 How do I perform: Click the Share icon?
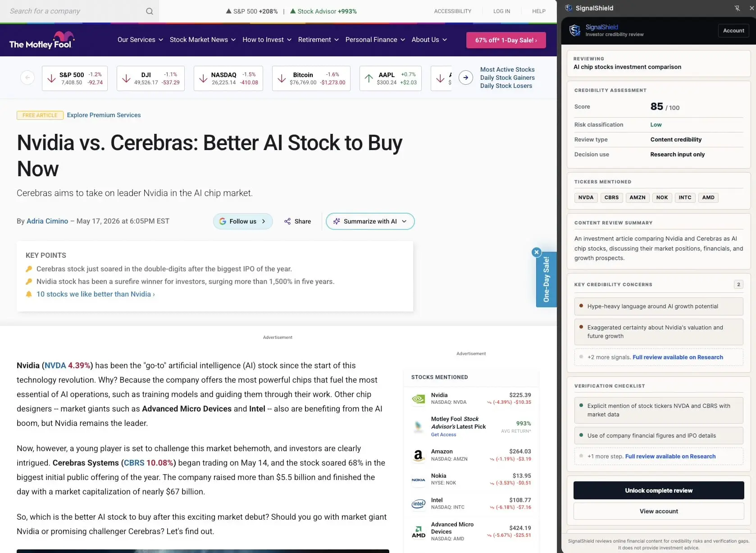[x=287, y=221]
